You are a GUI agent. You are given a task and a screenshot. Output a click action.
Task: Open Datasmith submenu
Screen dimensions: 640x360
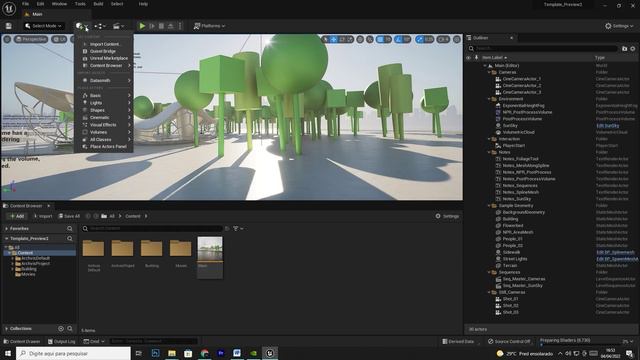pos(104,80)
